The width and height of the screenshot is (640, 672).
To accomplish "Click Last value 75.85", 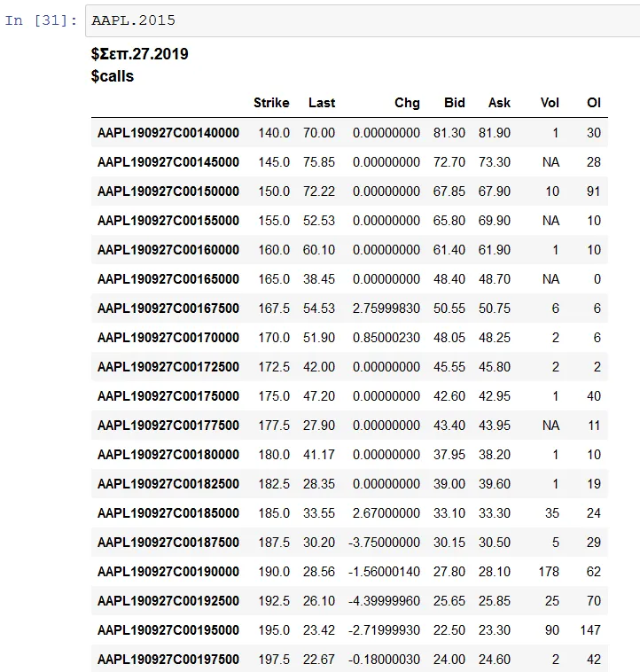I will point(319,162).
